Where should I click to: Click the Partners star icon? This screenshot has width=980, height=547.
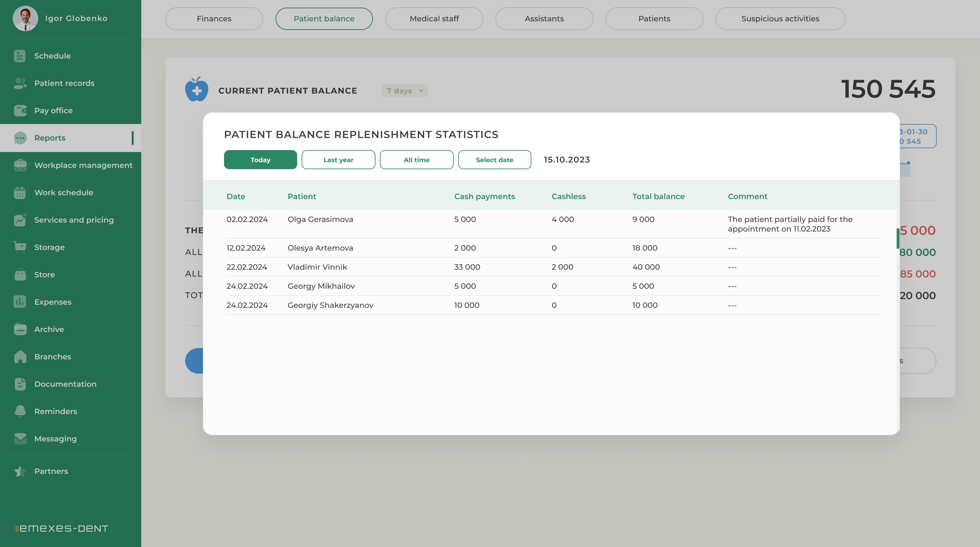pyautogui.click(x=20, y=471)
